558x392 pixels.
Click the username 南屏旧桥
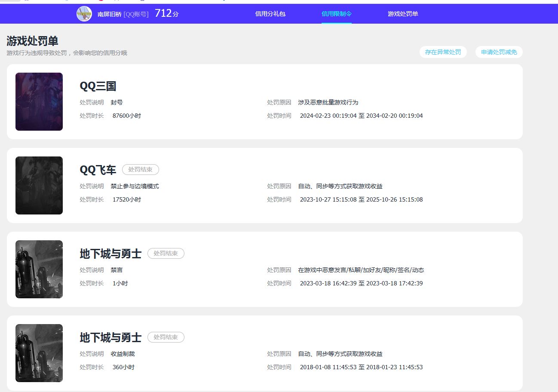pyautogui.click(x=110, y=14)
